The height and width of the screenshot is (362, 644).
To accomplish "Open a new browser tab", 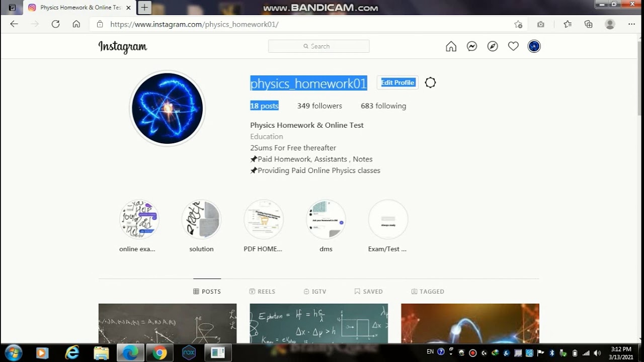I will click(x=144, y=8).
